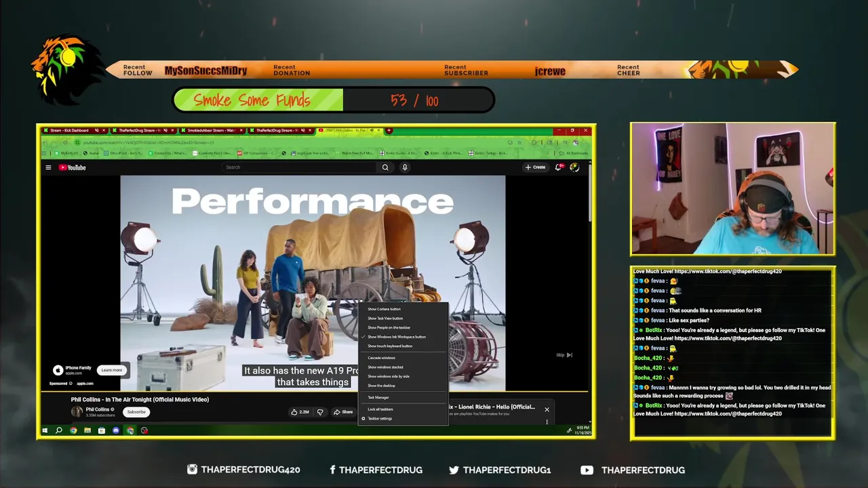Select Cascade windows
This screenshot has height=488, width=868.
pos(403,358)
